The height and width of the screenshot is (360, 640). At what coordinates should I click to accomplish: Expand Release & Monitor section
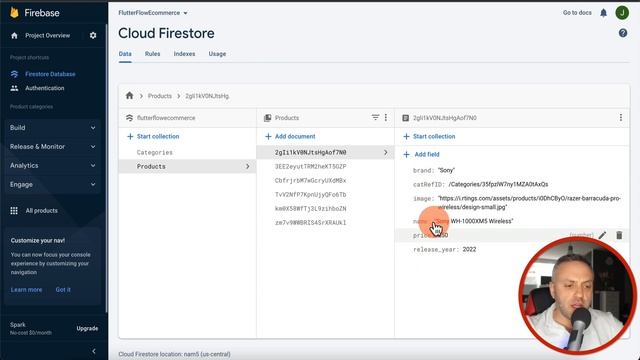tap(53, 147)
